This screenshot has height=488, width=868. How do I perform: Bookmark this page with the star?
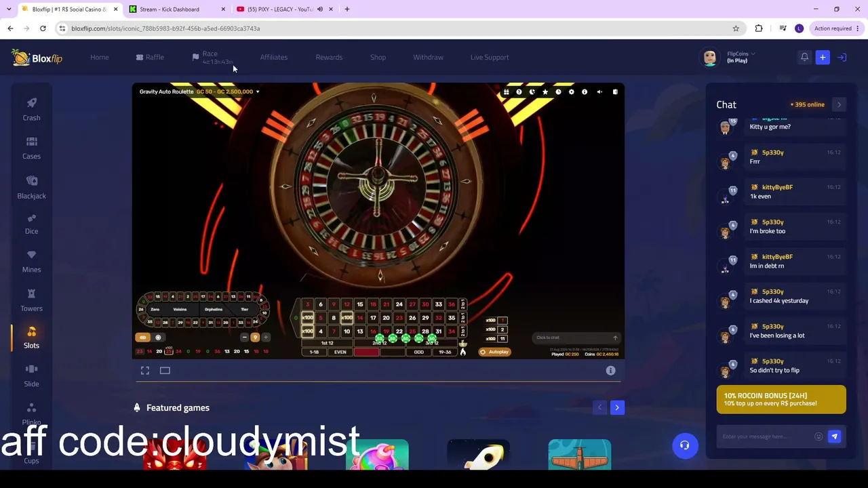point(736,28)
